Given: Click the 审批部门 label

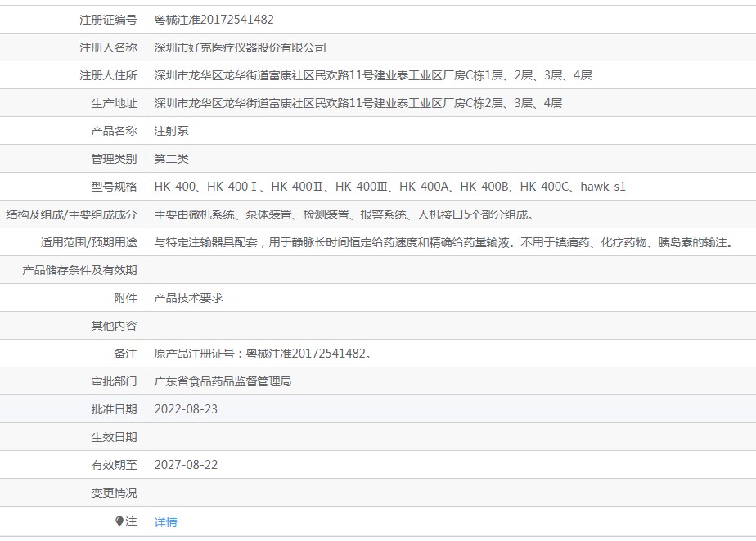Looking at the screenshot, I should coord(114,382).
